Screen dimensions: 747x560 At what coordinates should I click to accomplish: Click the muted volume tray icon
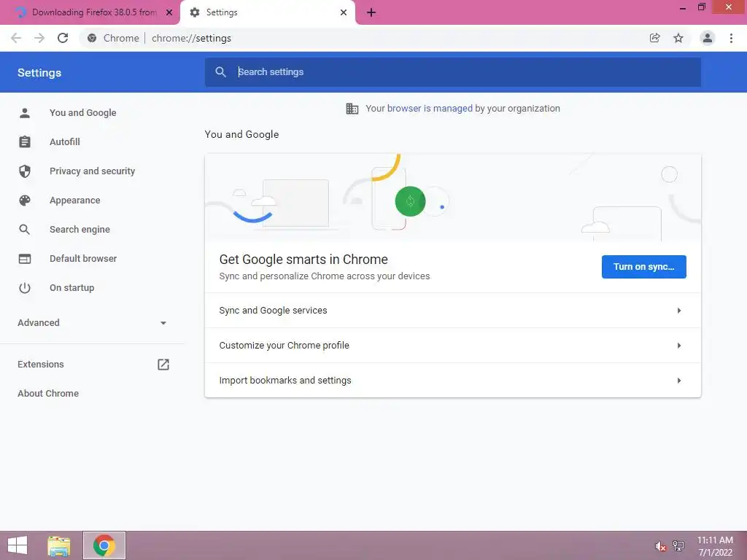660,546
